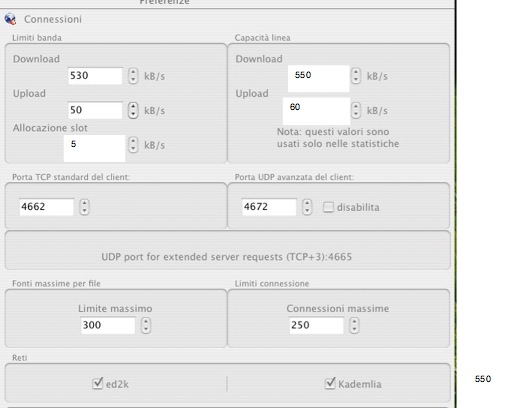
Task: Edit TCP port field showing 4662
Action: [x=47, y=207]
